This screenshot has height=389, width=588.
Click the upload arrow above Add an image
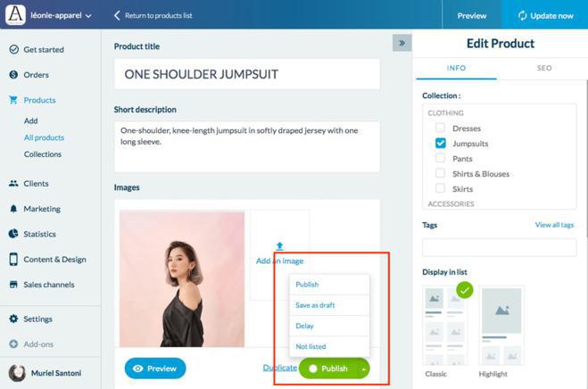pyautogui.click(x=280, y=246)
